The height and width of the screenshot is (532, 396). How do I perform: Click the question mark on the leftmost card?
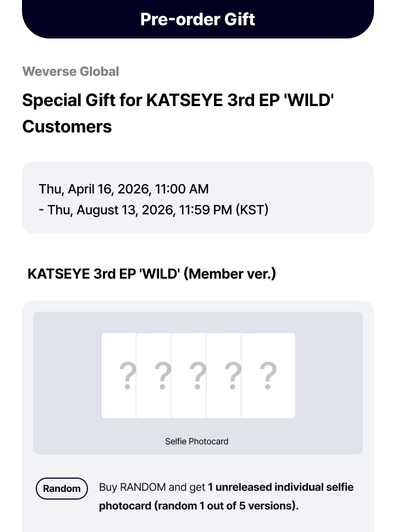coord(127,376)
